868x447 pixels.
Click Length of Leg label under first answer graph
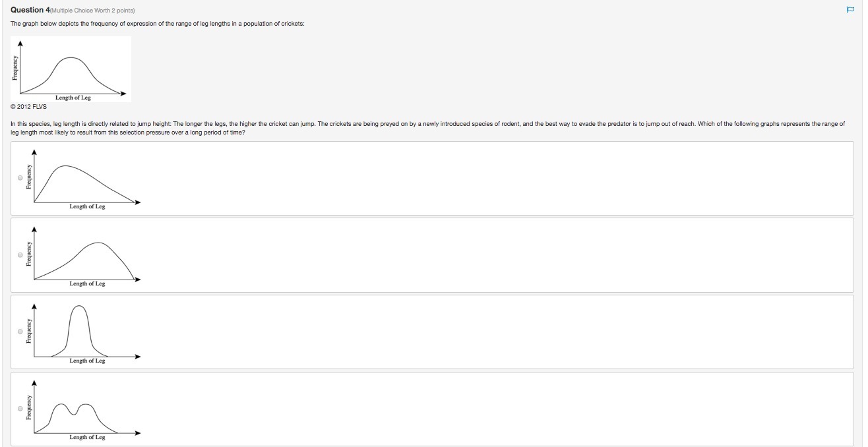point(87,206)
